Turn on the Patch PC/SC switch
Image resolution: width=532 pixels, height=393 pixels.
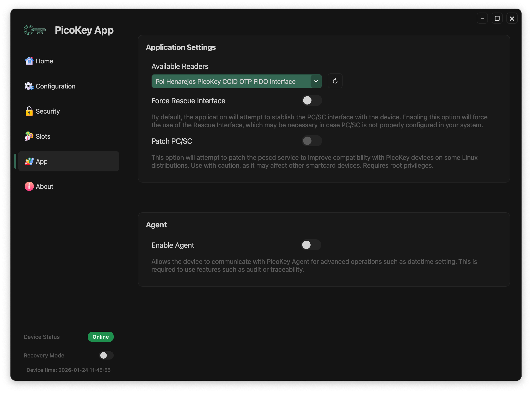click(312, 141)
